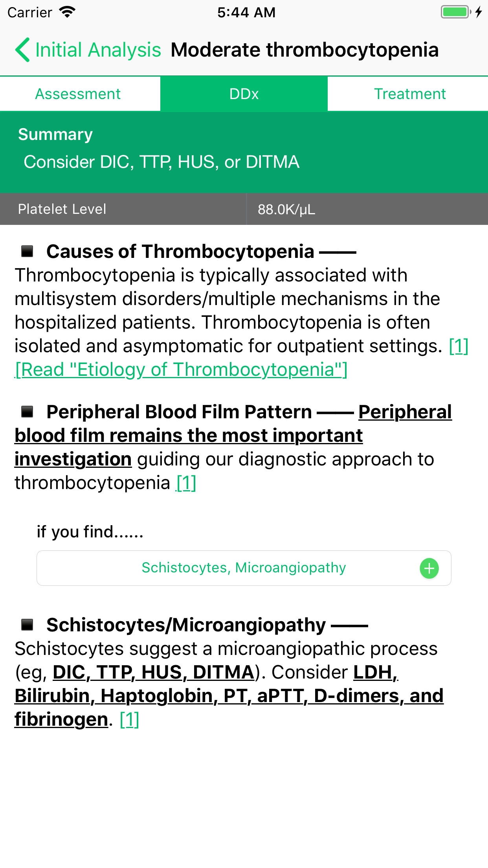Viewport: 488px width, 868px height.
Task: Tap the Summary banner text
Action: pyautogui.click(x=161, y=162)
